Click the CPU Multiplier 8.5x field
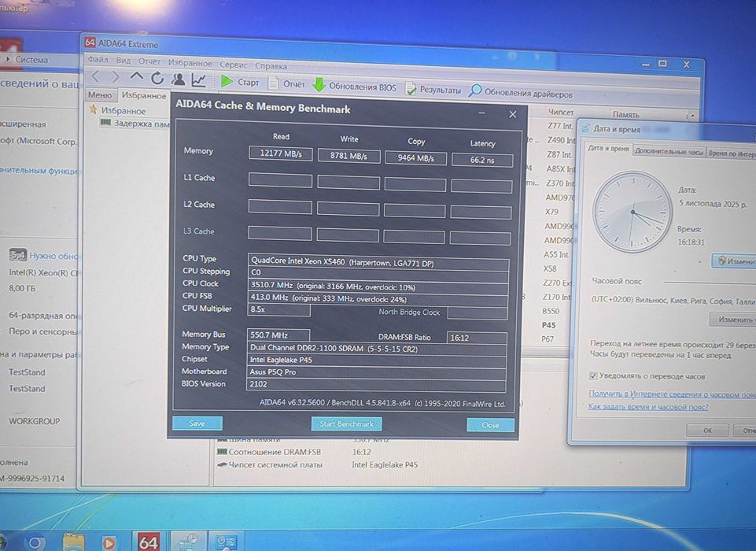Viewport: 756px width, 551px height. [278, 309]
